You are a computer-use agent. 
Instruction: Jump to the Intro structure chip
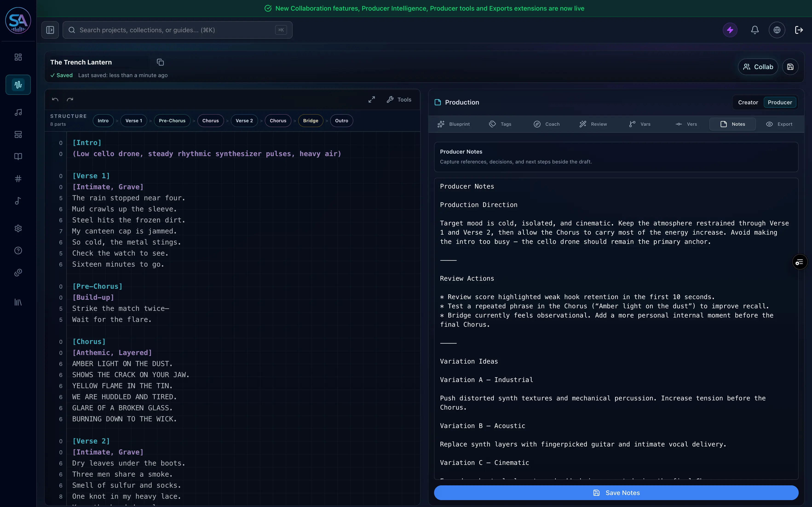103,121
